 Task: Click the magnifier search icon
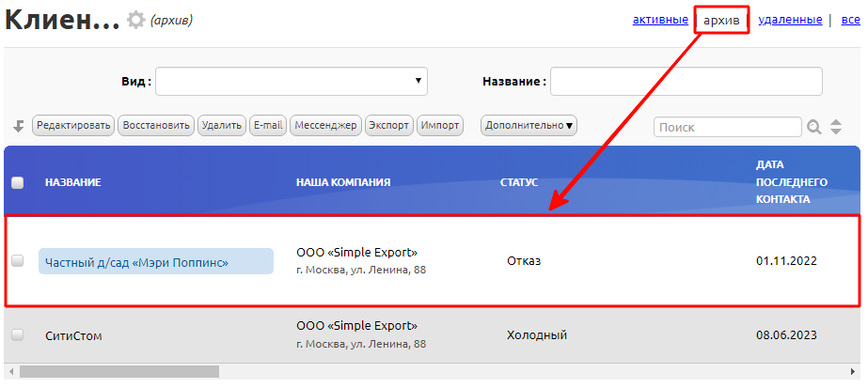pyautogui.click(x=813, y=127)
